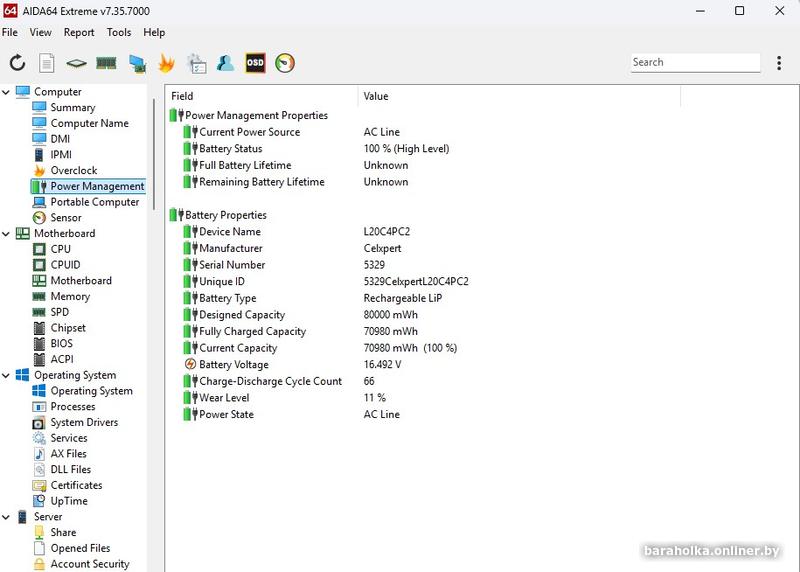The width and height of the screenshot is (800, 572).
Task: Select Power Management in the tree
Action: pyautogui.click(x=88, y=186)
